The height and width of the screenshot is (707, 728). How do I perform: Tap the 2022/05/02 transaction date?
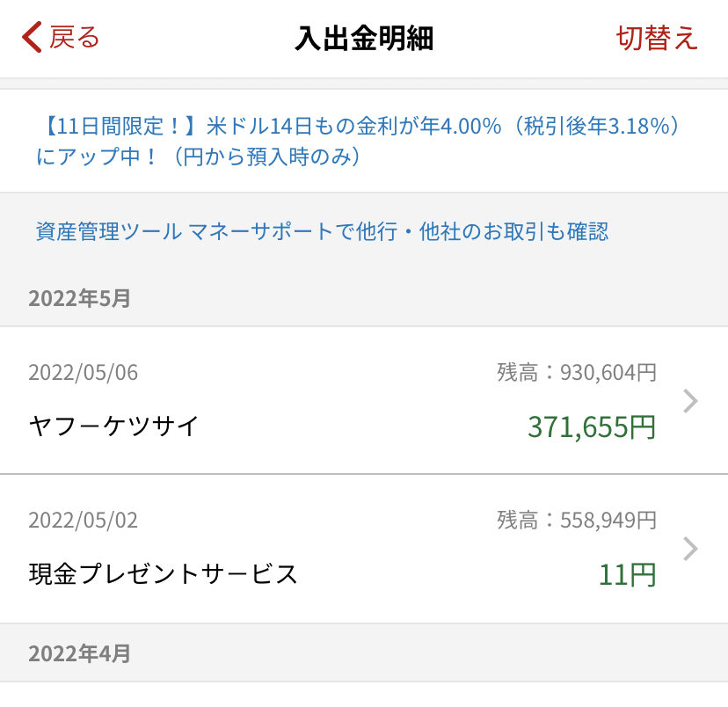[x=84, y=521]
